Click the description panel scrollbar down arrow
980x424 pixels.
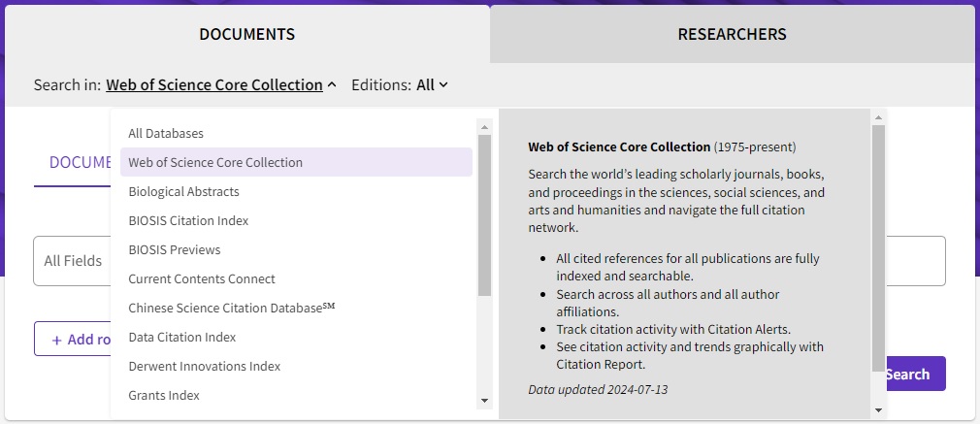878,409
